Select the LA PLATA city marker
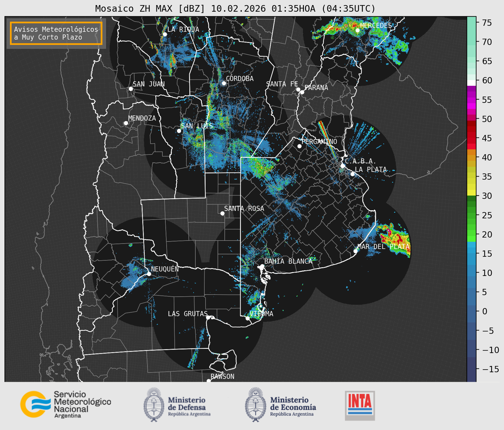This screenshot has height=430, width=504. pos(353,174)
